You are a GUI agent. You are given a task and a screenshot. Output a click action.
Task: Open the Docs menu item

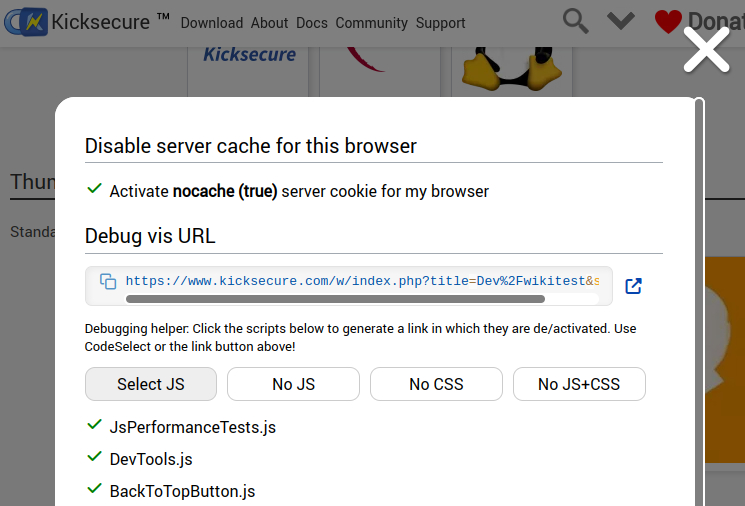tap(312, 23)
